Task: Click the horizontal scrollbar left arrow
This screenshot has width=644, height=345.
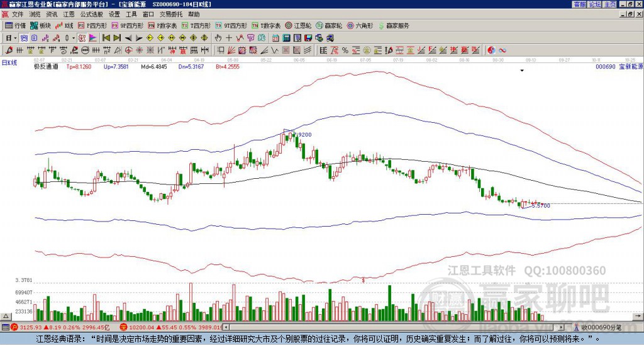Action: (226, 327)
